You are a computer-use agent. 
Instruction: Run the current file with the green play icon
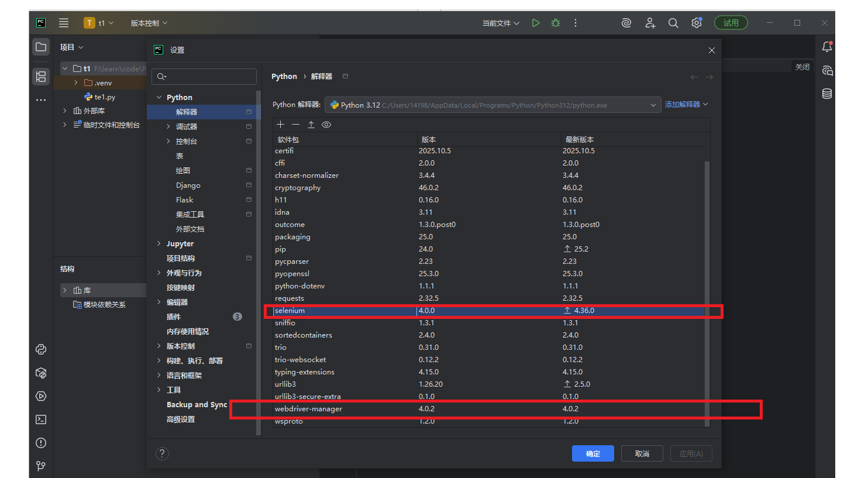[x=536, y=23]
